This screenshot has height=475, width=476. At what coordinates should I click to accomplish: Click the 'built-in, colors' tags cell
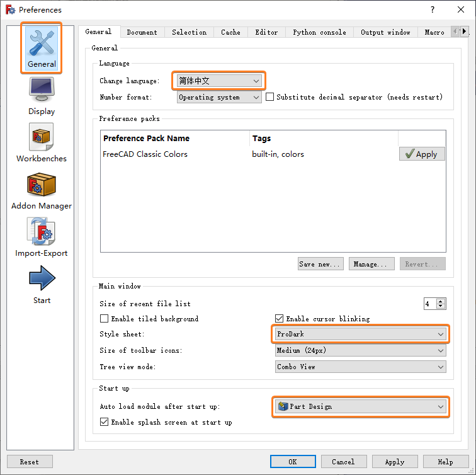(278, 154)
